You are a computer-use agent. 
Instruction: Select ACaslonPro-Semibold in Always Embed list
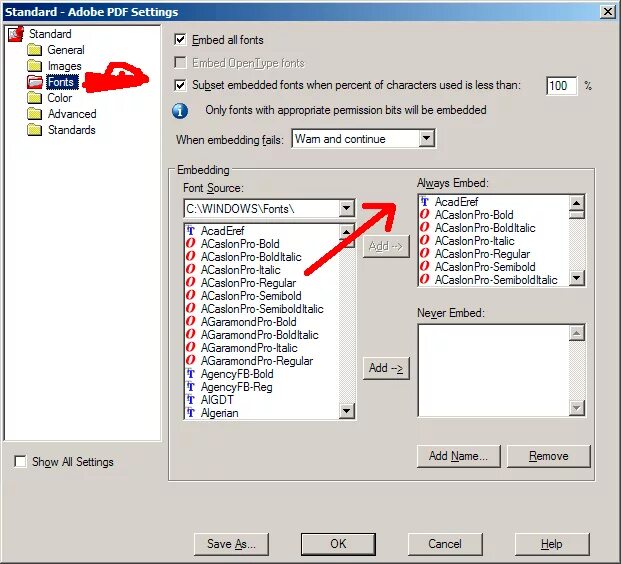click(x=485, y=267)
